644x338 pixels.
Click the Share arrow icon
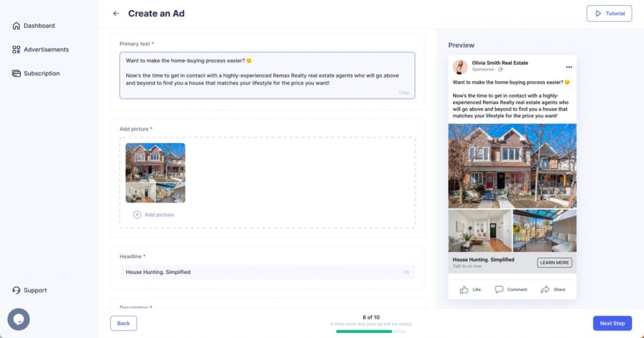(x=545, y=290)
